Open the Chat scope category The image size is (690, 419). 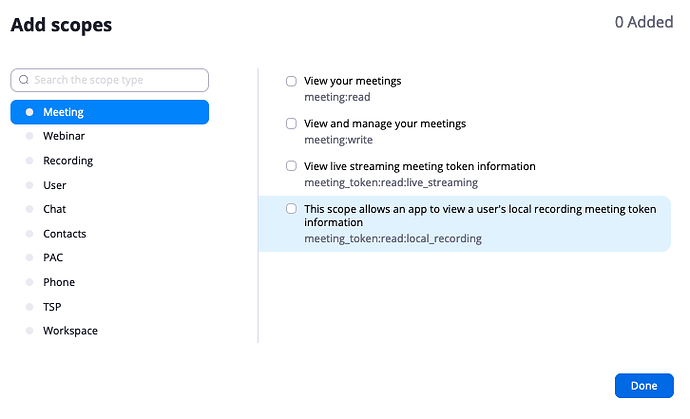coord(55,209)
